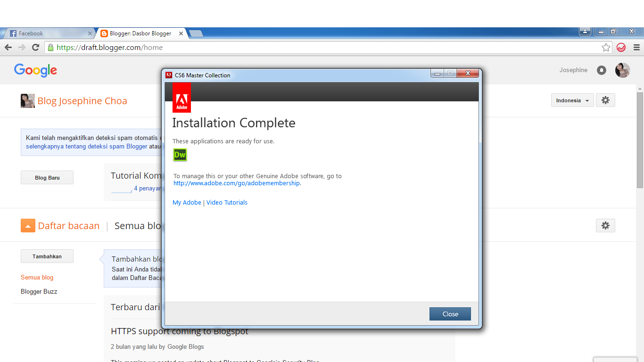Close the Facebook tab

[x=90, y=33]
